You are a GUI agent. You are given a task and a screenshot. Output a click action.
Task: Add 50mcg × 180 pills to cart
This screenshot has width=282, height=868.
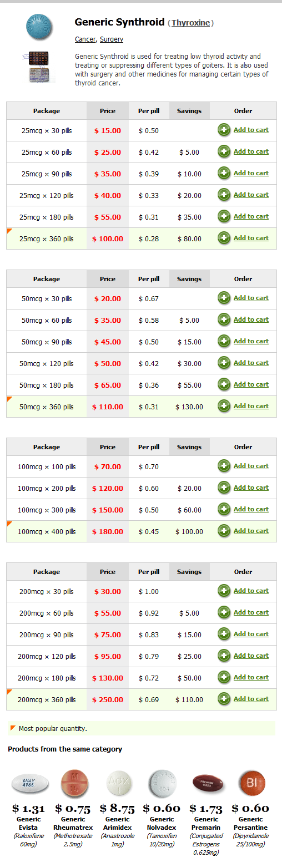[x=251, y=384]
